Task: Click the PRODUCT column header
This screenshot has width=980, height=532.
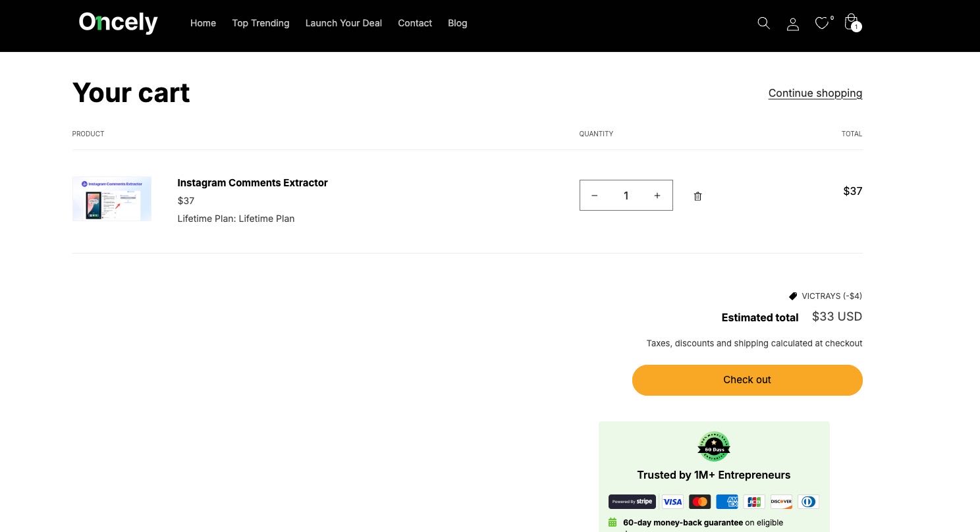Action: [88, 134]
